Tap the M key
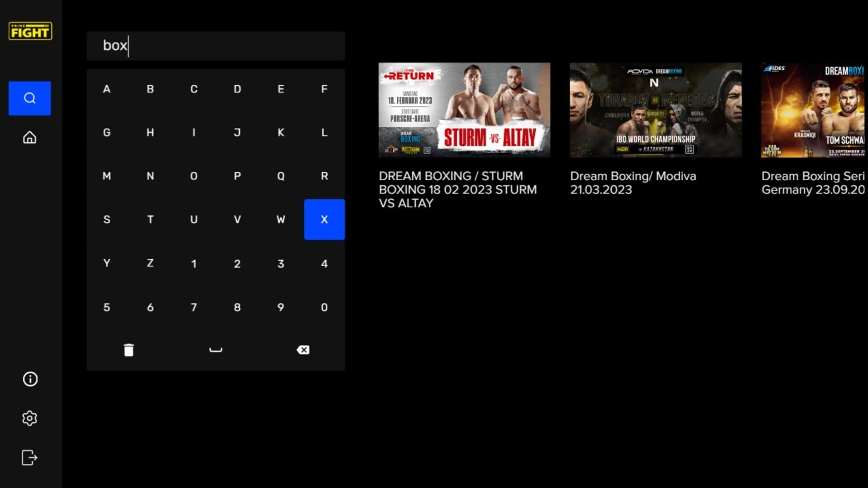Viewport: 868px width, 488px height. 107,176
